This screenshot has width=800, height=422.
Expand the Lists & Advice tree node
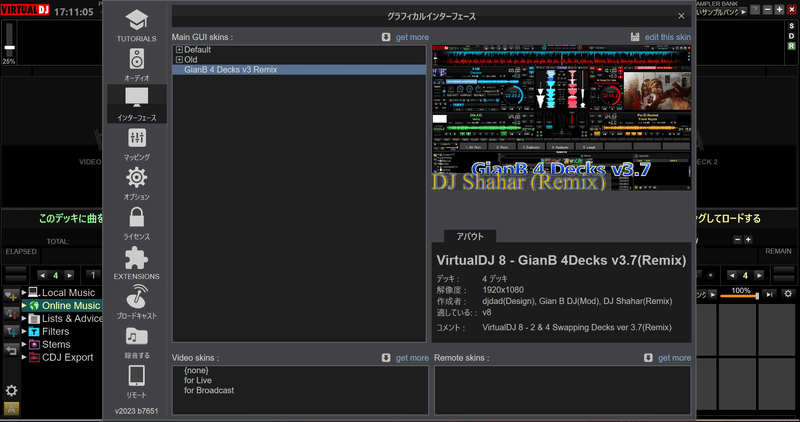click(24, 318)
